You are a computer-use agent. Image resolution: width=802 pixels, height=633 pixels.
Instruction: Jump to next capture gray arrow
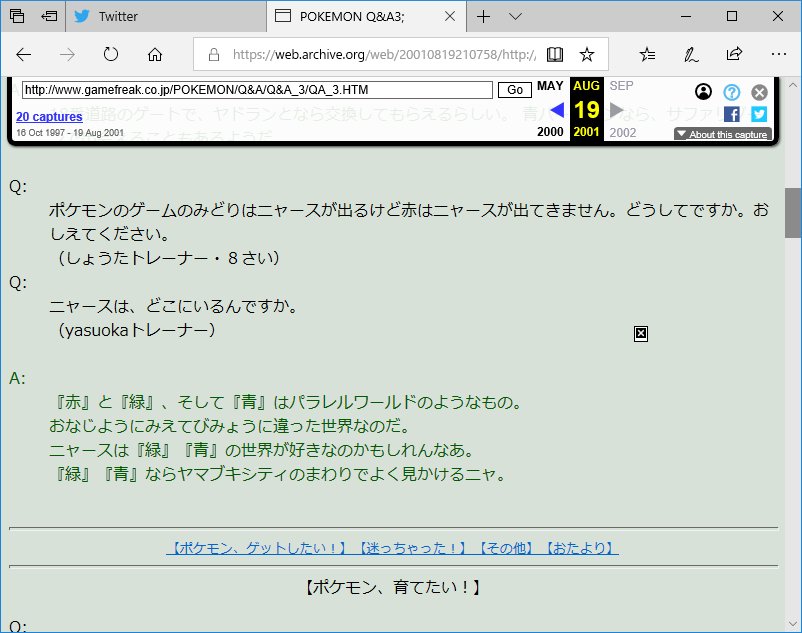(616, 109)
